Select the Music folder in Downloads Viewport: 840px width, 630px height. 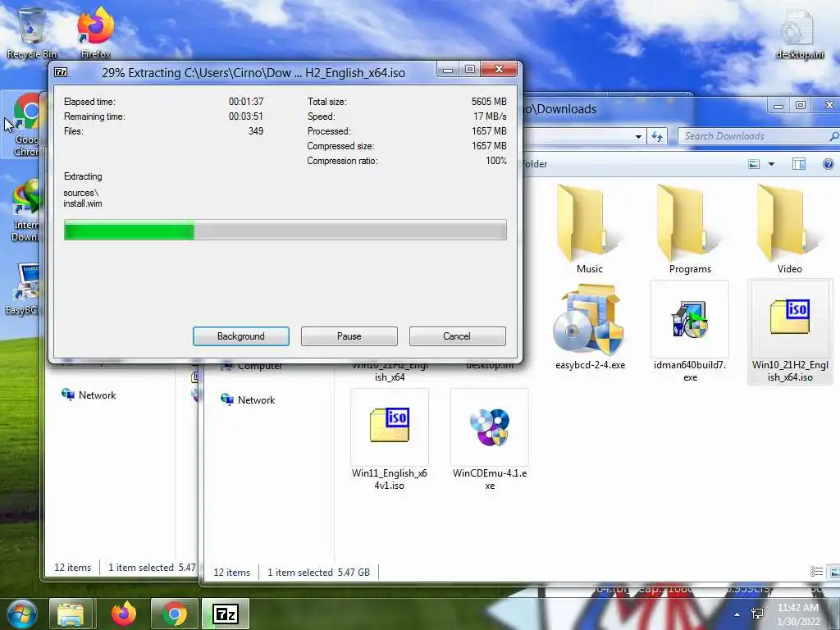click(590, 230)
